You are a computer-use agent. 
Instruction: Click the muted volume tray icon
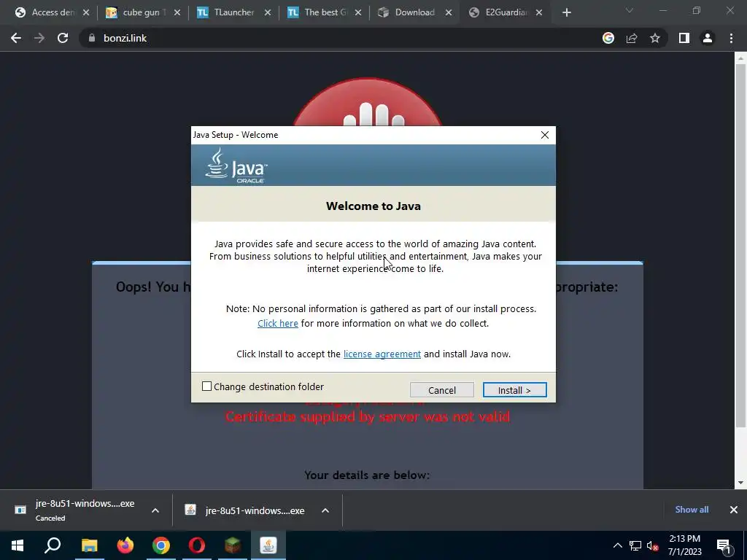653,545
